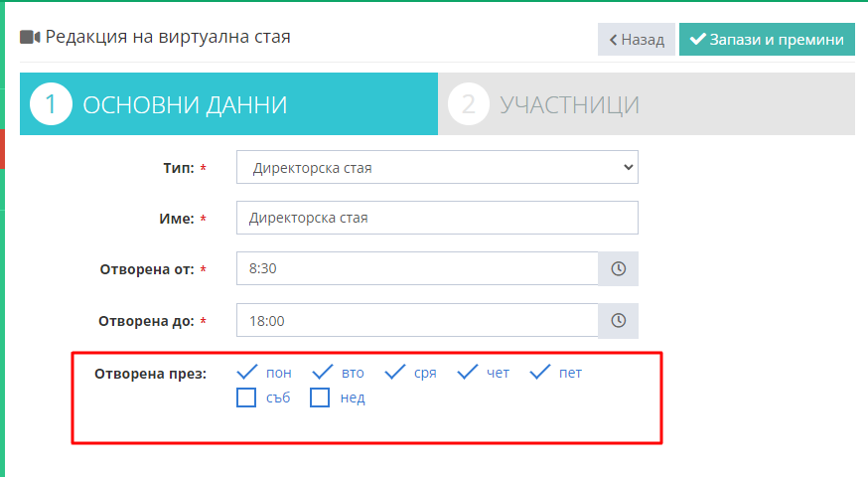868x477 pixels.
Task: Click into the 'Име' text field
Action: [x=437, y=218]
